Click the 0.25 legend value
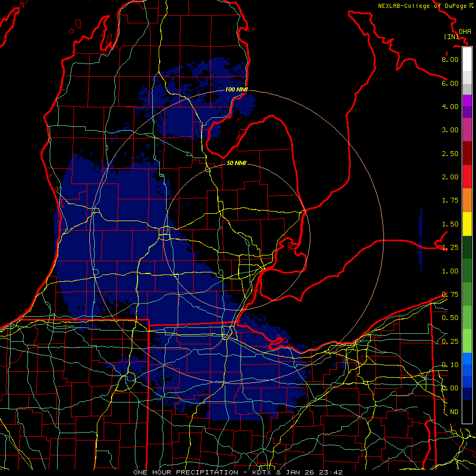 pyautogui.click(x=450, y=342)
